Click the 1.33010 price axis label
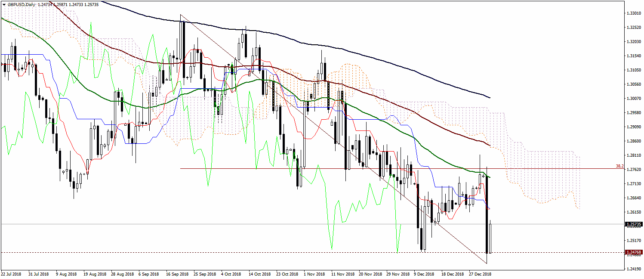This screenshot has height=279, width=644. 634,13
